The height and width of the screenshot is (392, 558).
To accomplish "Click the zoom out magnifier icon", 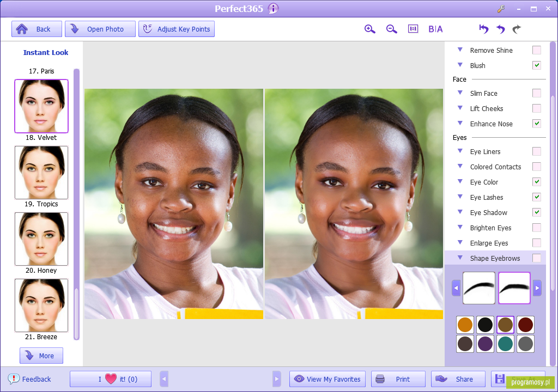I will click(x=391, y=29).
